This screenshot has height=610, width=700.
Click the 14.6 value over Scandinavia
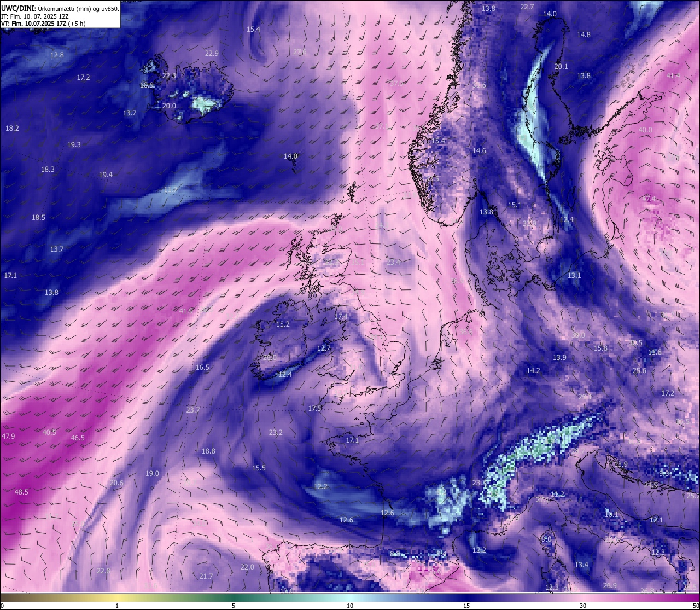[479, 151]
